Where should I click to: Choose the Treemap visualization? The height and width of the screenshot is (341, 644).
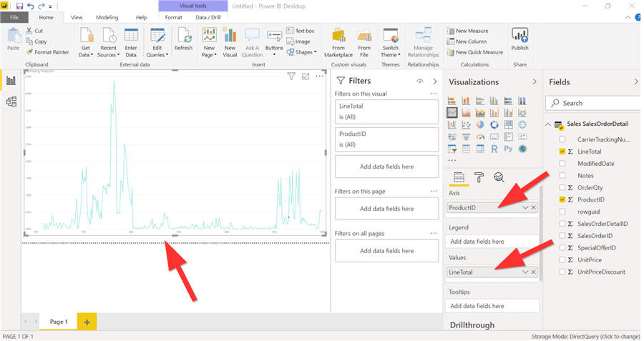[509, 124]
